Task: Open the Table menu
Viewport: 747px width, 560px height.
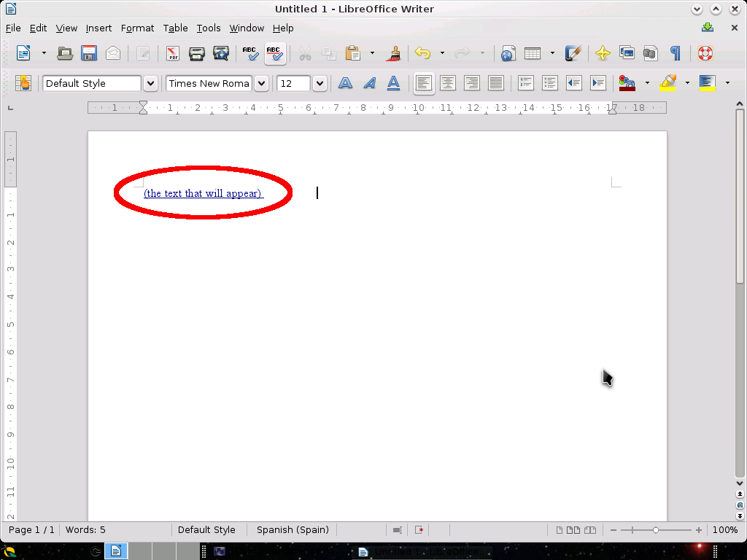Action: pos(175,28)
